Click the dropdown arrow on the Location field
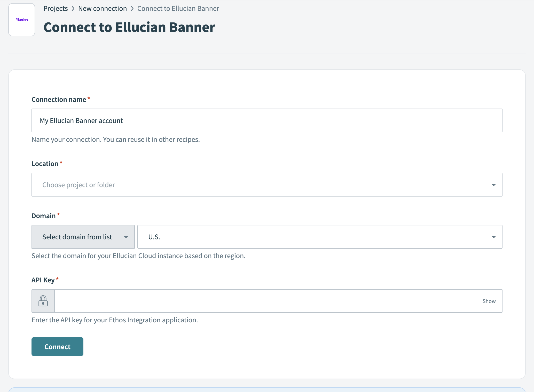The height and width of the screenshot is (392, 534). pyautogui.click(x=493, y=185)
